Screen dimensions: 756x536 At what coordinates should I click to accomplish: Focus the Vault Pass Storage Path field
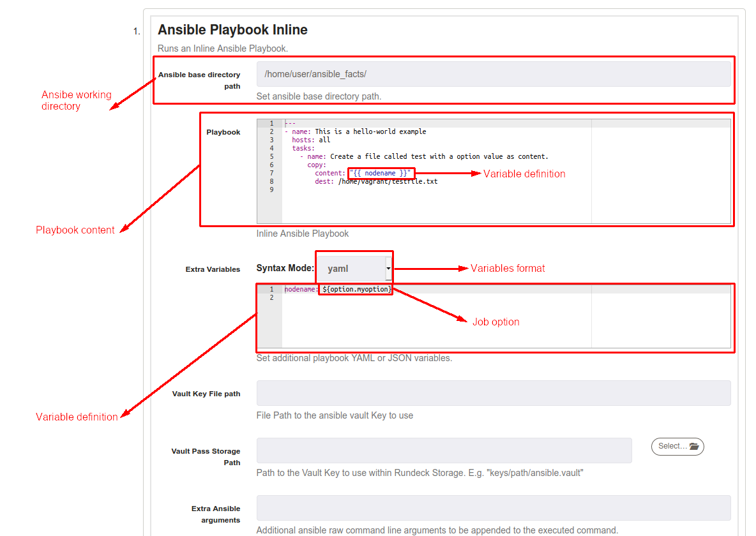point(444,450)
